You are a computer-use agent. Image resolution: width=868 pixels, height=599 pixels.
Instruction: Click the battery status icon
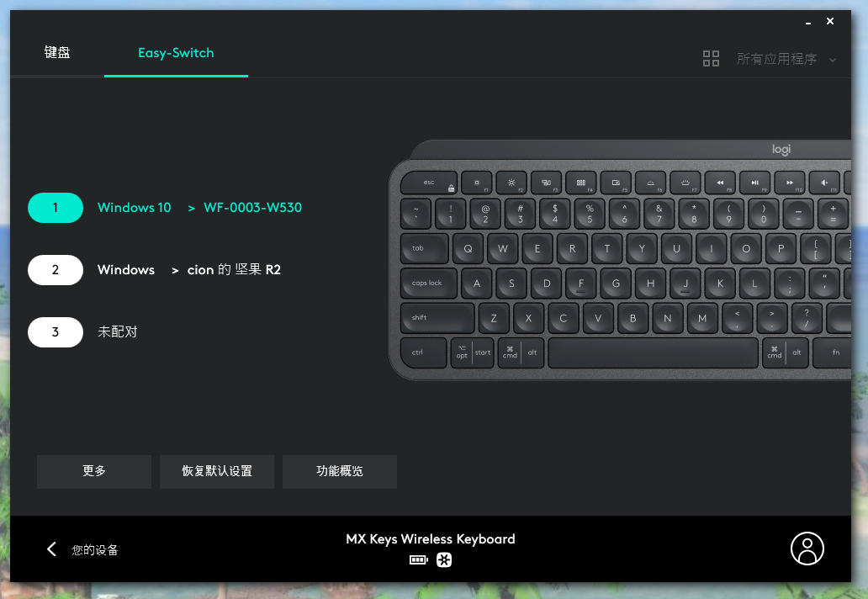[x=418, y=560]
